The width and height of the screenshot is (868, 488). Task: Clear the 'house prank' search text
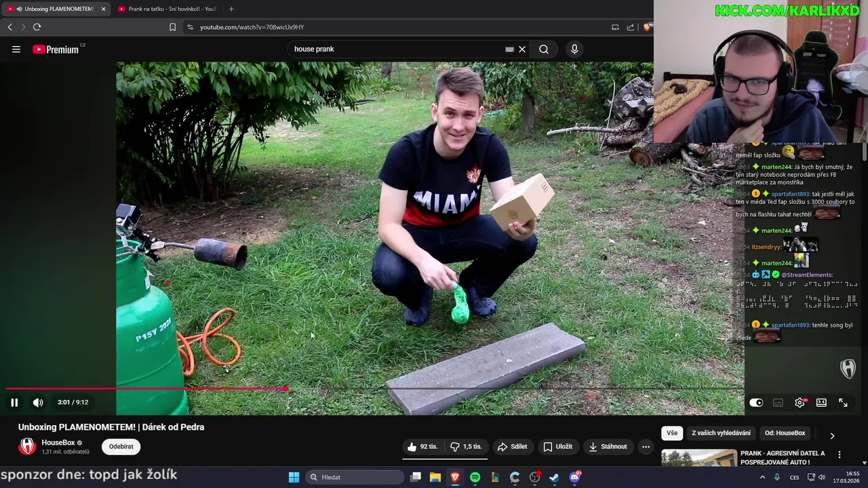(x=522, y=49)
